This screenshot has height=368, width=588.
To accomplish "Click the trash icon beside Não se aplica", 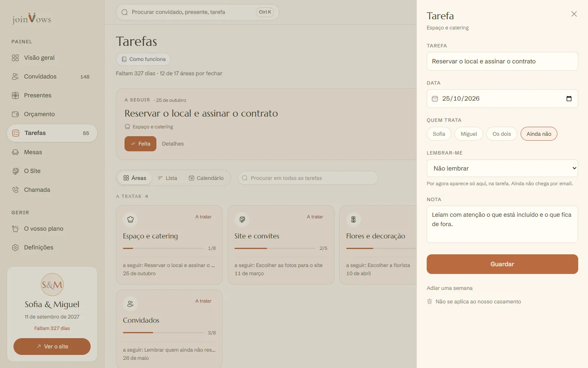I will click(x=430, y=301).
